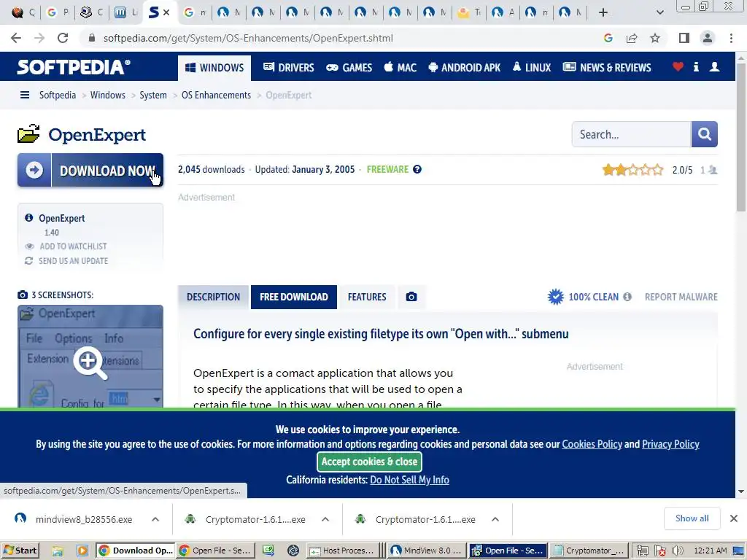This screenshot has height=560, width=747.
Task: Select the WINDOWS category tab
Action: click(x=214, y=68)
